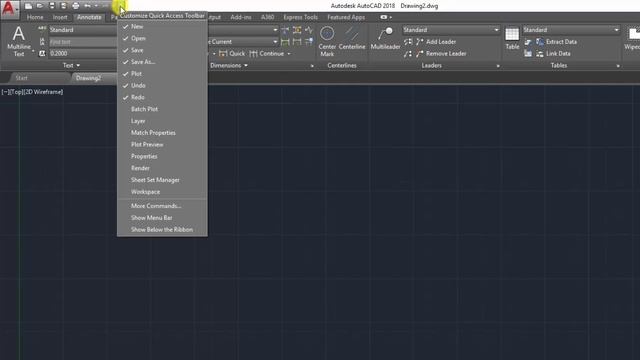
Task: Click the text style ABC icon
Action: point(42,29)
